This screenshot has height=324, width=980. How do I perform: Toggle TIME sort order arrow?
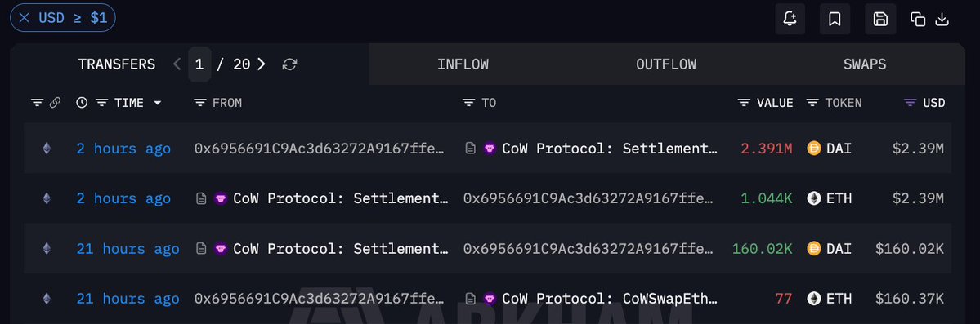[158, 102]
